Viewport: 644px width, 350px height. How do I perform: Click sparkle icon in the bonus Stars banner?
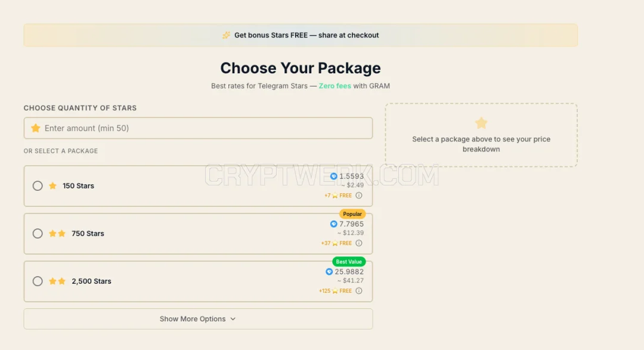tap(227, 35)
